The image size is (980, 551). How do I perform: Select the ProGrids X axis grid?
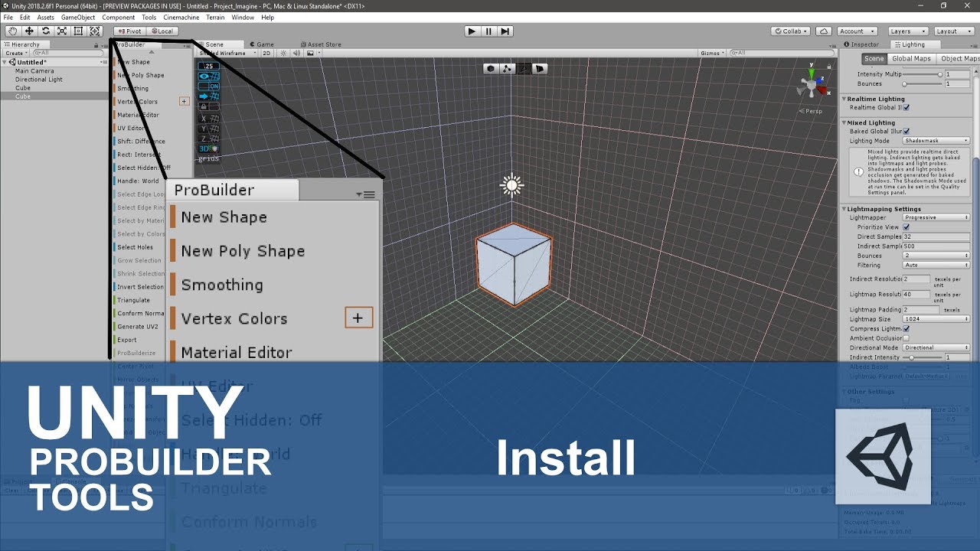[x=209, y=119]
